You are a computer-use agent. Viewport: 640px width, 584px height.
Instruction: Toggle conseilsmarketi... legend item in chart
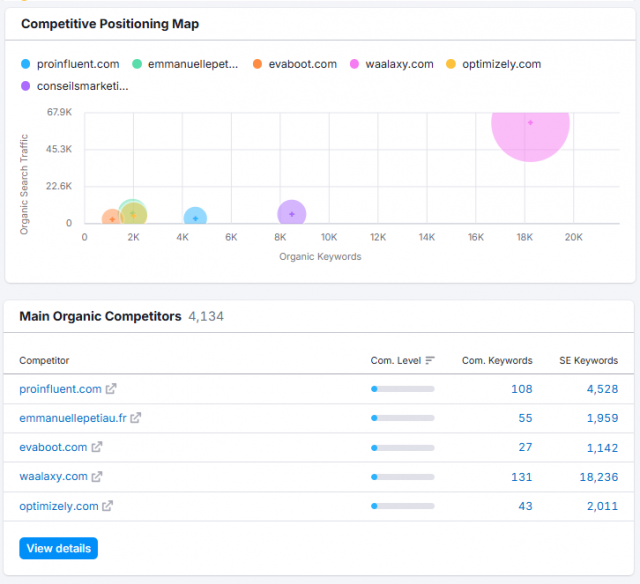point(74,86)
